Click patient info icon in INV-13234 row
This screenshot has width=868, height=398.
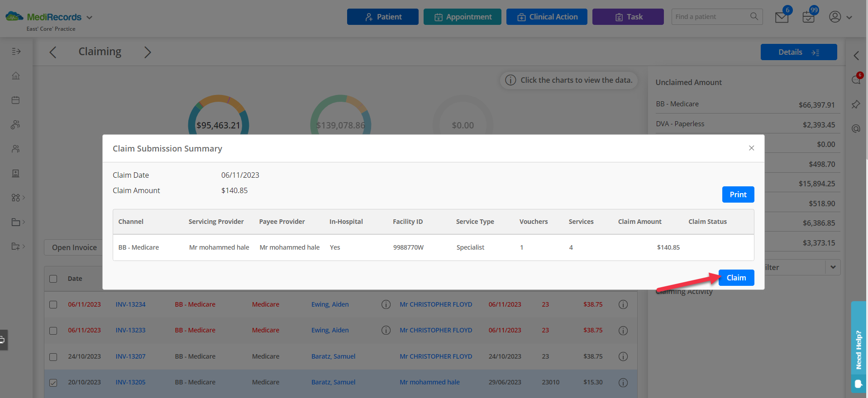(386, 304)
